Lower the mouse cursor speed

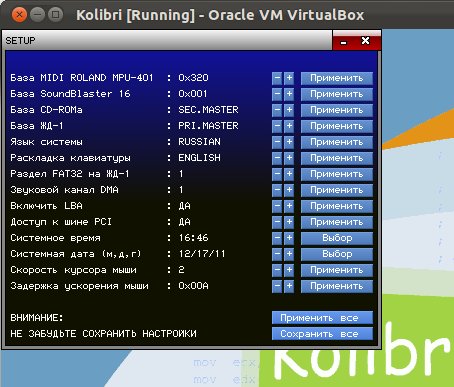coord(277,270)
